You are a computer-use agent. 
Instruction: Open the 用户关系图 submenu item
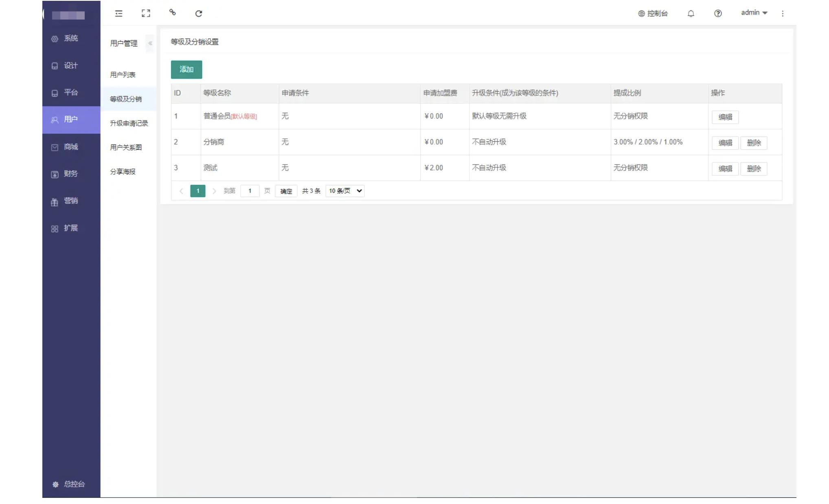[x=128, y=147]
